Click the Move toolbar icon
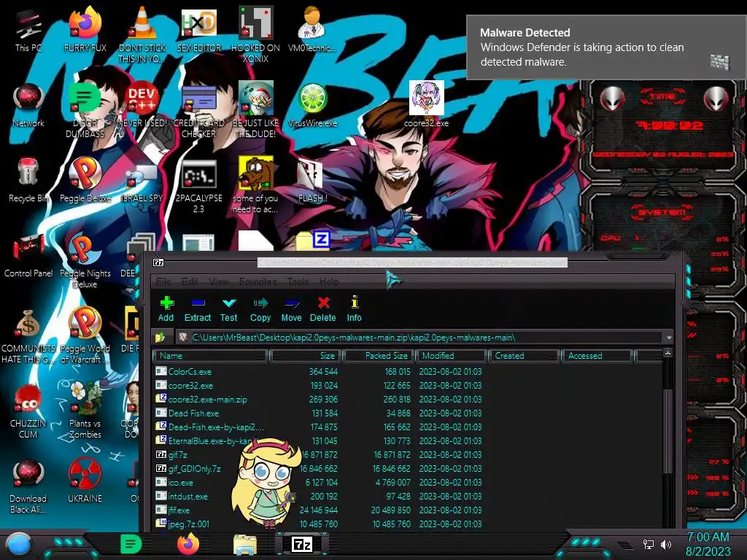Viewport: 747px width, 560px height. 291,308
